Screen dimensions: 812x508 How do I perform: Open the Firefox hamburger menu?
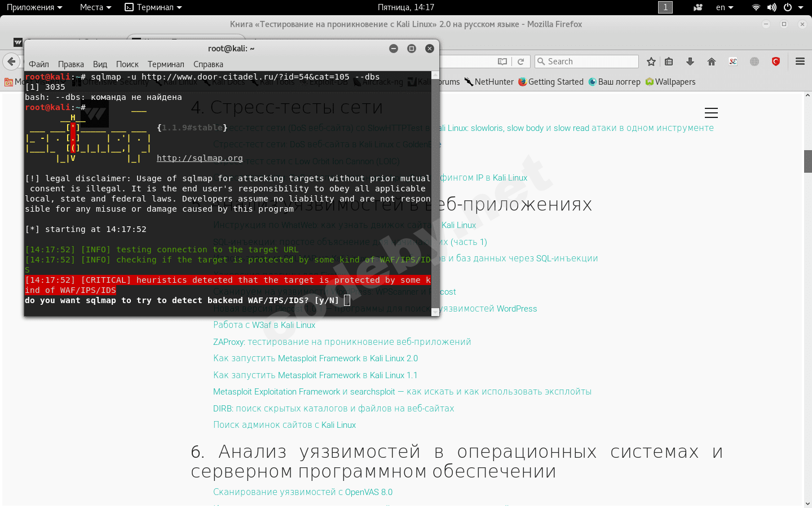(x=800, y=62)
